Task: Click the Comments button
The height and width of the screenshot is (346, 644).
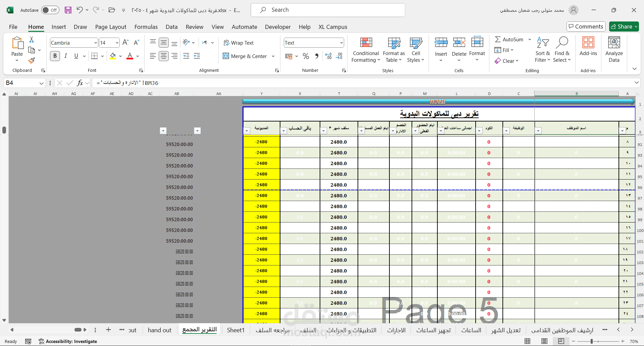Action: tap(586, 27)
